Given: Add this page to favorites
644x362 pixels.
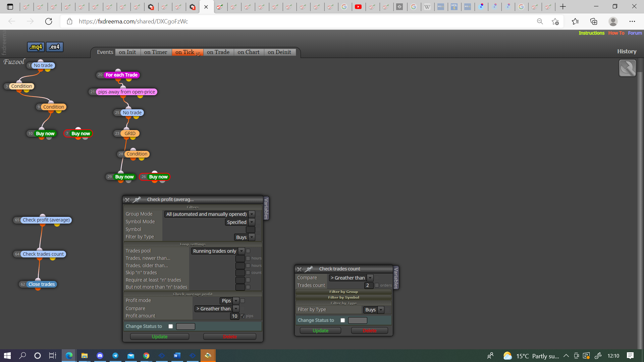Looking at the screenshot, I should coord(555,21).
